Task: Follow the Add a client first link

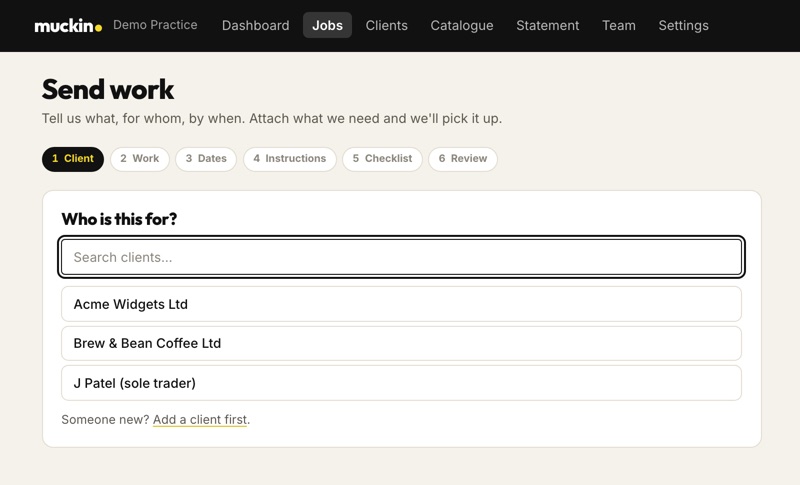Action: (x=200, y=420)
